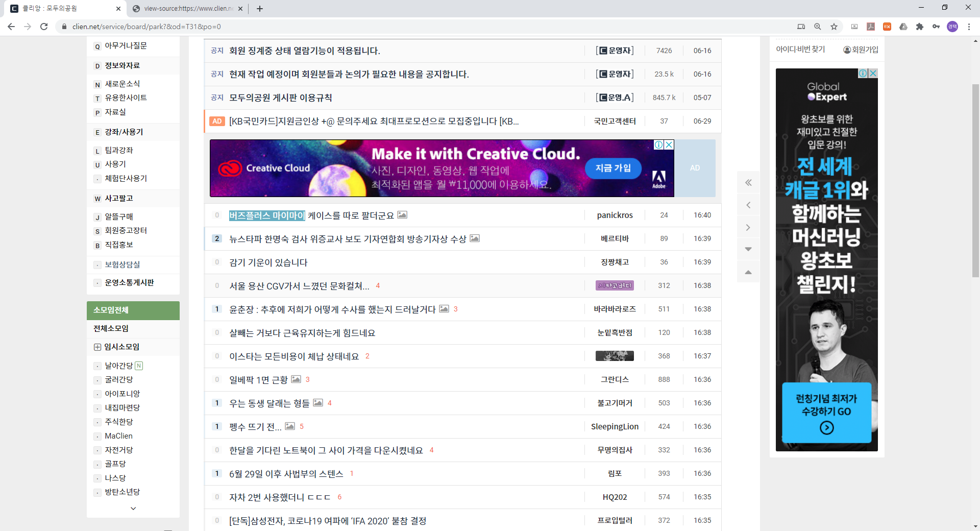The image size is (980, 531).
Task: Open post 자차 2번 사용했더니 ㄷㄷㄷ
Action: click(x=280, y=497)
